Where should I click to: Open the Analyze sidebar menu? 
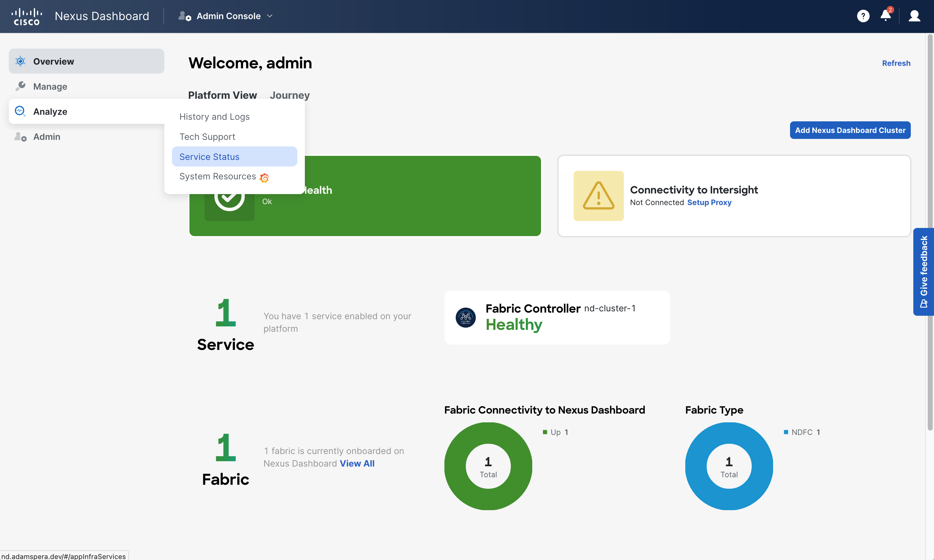[87, 111]
